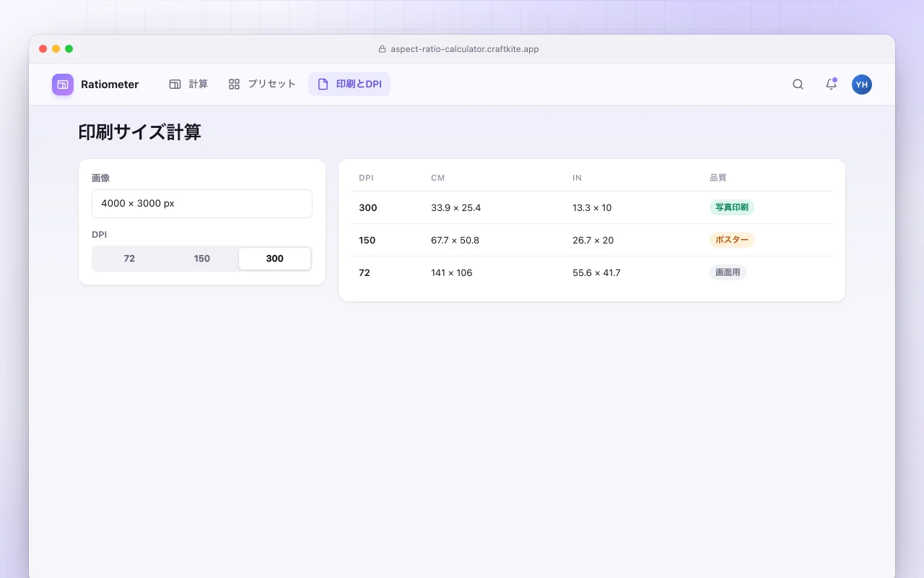The height and width of the screenshot is (578, 924).
Task: Click the 印刷サイズ計算 page heading
Action: click(x=139, y=132)
